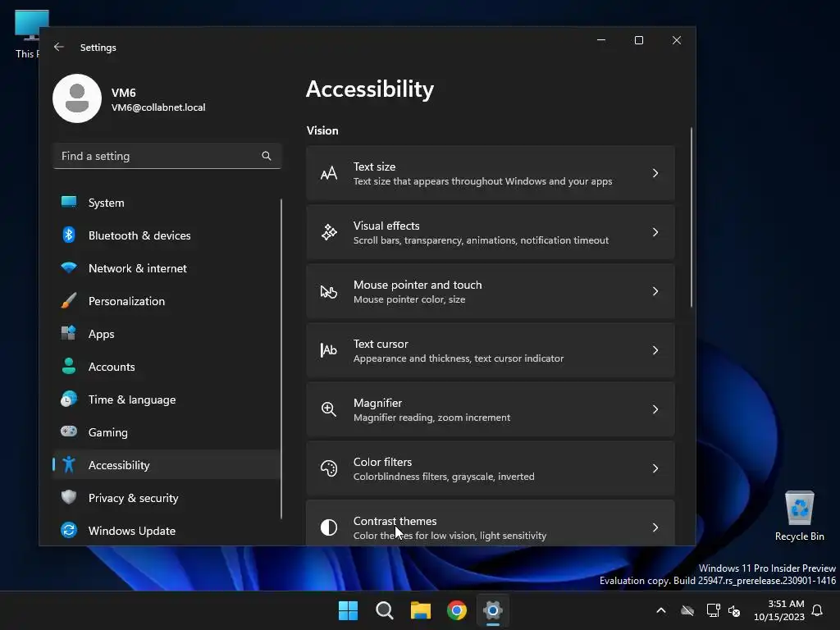840x630 pixels.
Task: Click the Apps icon in sidebar
Action: click(x=69, y=333)
